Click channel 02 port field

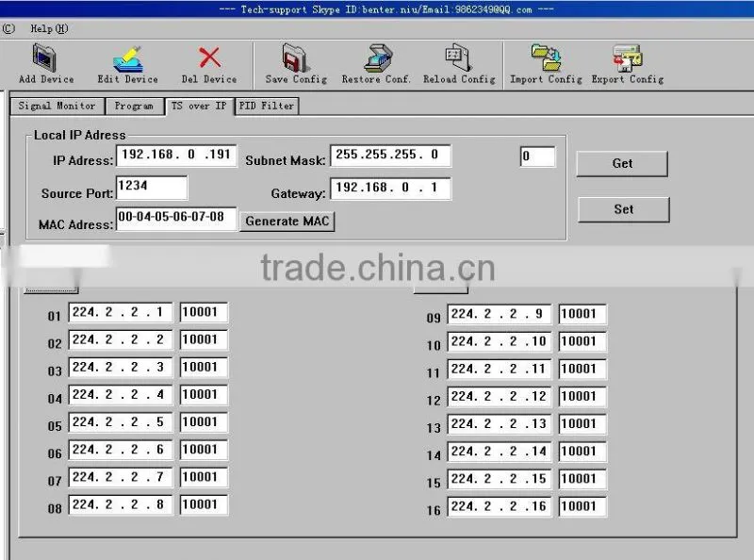pyautogui.click(x=204, y=339)
